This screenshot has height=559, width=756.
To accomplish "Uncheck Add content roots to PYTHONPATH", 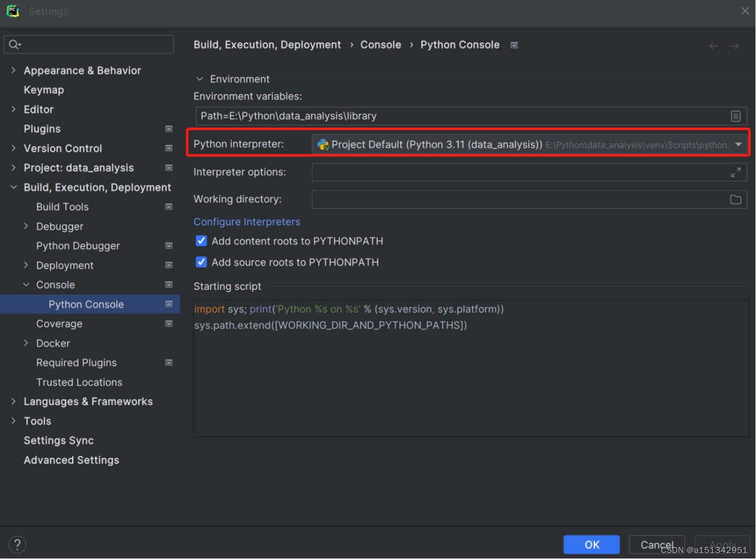I will pyautogui.click(x=201, y=241).
